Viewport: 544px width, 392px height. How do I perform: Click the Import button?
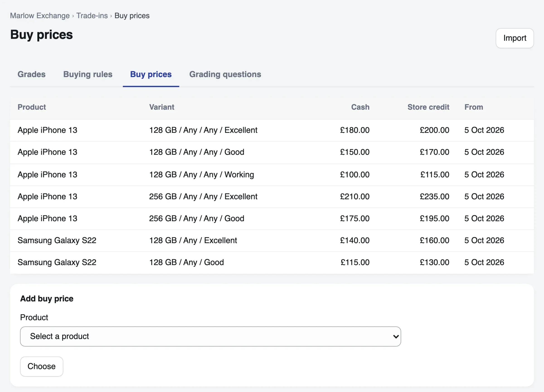515,38
